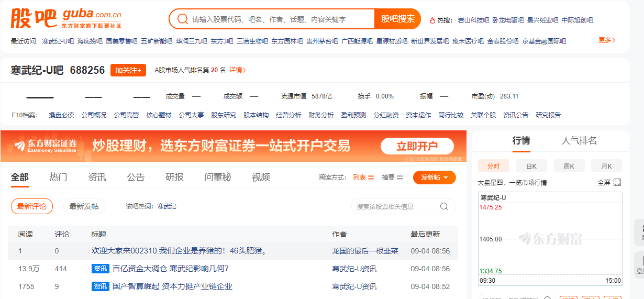The image size is (644, 299).
Task: Open post 国产智算崛起 资本力挺产业链企业
Action: 172,286
